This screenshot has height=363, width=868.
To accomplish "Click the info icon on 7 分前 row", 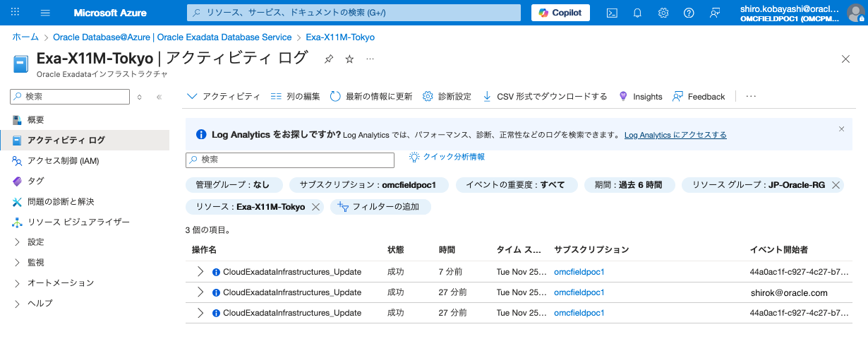I will 216,272.
